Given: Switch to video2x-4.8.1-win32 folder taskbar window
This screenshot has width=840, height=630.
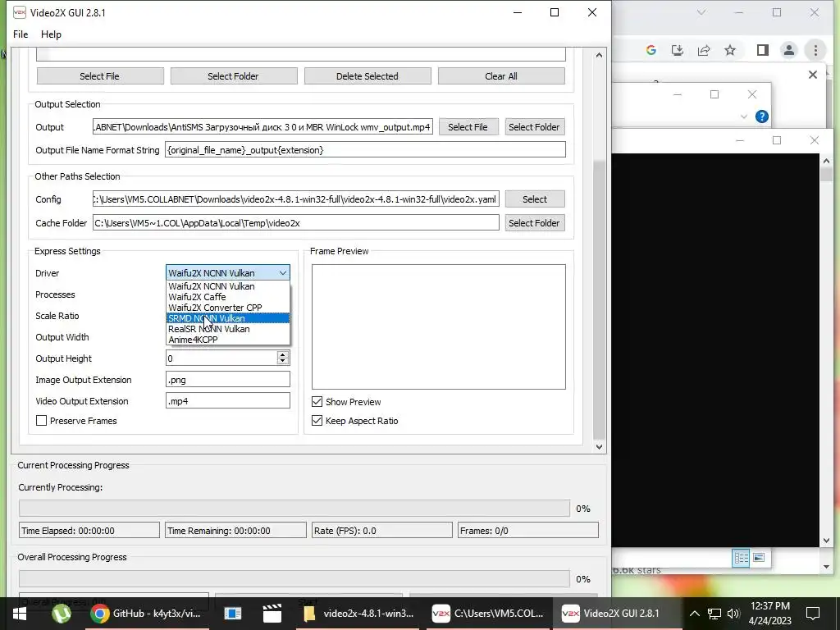Looking at the screenshot, I should [358, 614].
